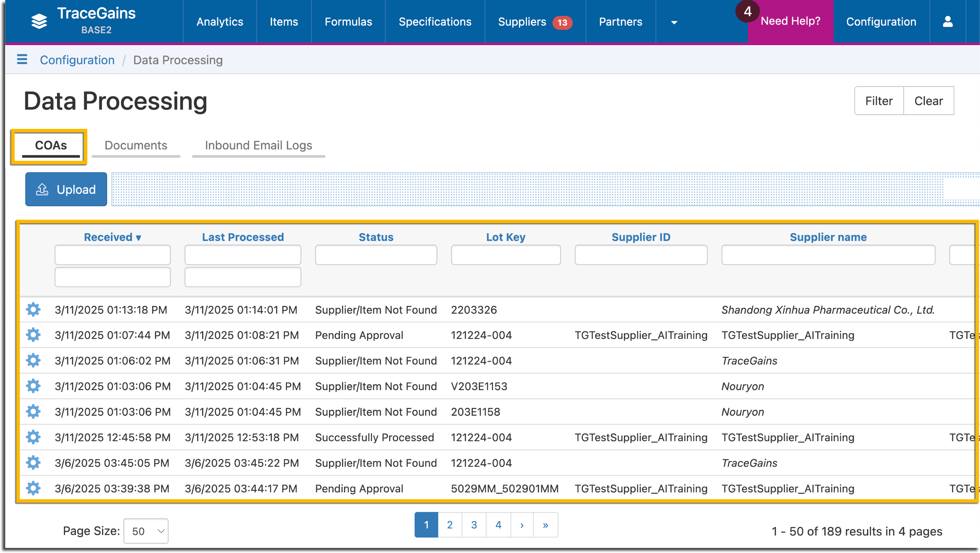980x553 pixels.
Task: Open gear menu for lot 5029MM_502901MM row
Action: pyautogui.click(x=33, y=488)
